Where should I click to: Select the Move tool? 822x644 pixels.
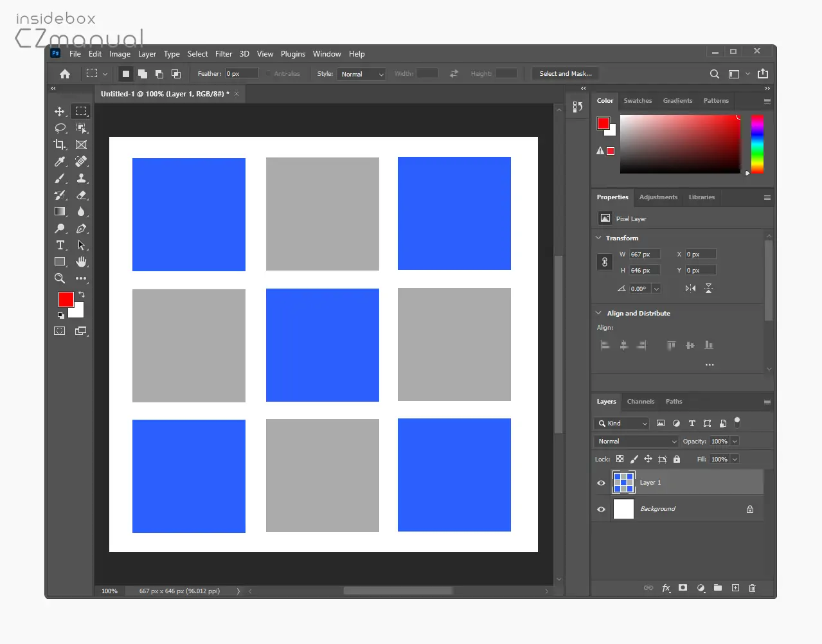[60, 111]
